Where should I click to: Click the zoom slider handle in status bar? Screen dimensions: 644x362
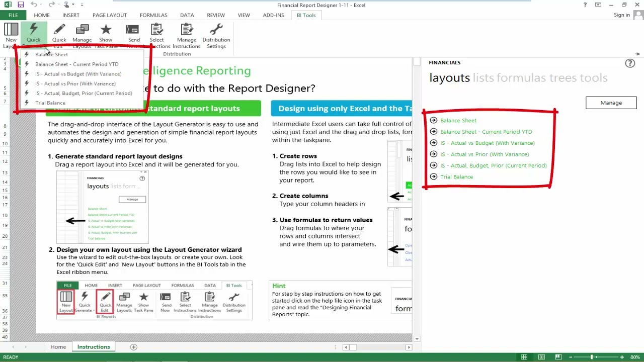click(592, 357)
